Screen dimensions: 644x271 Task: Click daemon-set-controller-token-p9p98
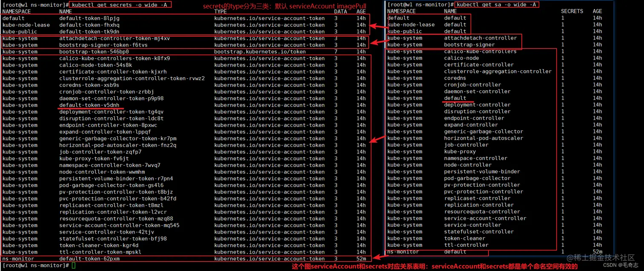(x=112, y=98)
